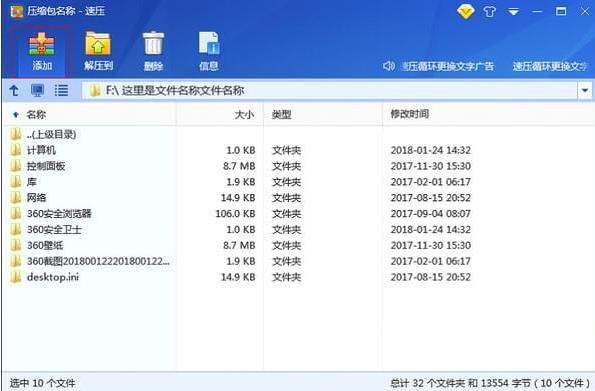The width and height of the screenshot is (595, 391).
Task: Sort by 修改时间 column header
Action: tap(409, 114)
